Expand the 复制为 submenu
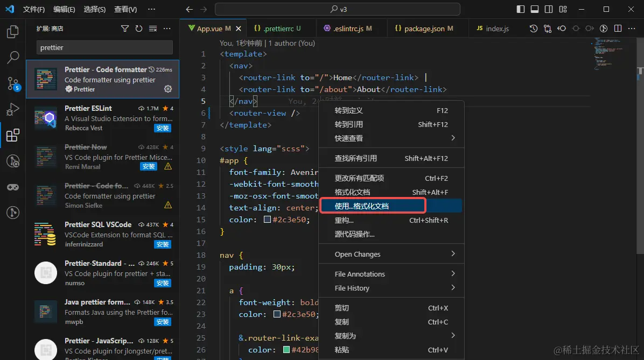644x360 pixels. [x=391, y=336]
